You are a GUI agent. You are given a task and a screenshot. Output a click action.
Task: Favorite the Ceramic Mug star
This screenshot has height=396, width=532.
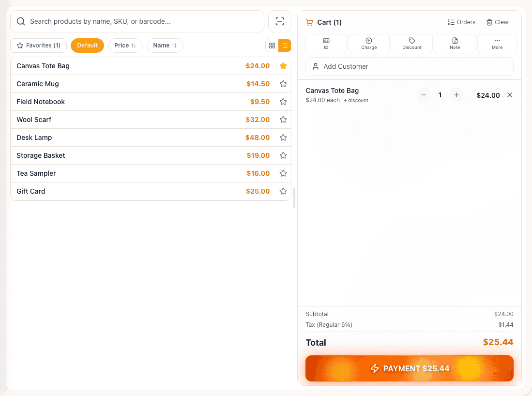point(283,84)
